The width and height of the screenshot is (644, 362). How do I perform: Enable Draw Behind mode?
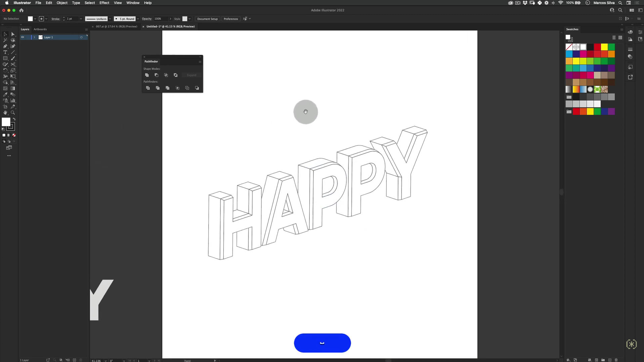9,141
